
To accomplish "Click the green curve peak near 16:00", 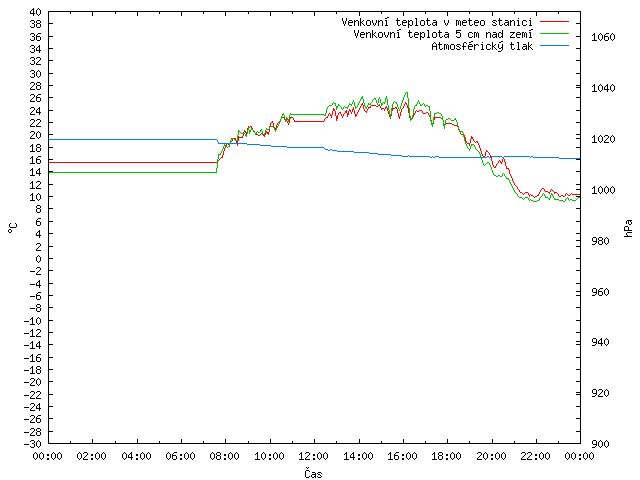I will coord(407,93).
